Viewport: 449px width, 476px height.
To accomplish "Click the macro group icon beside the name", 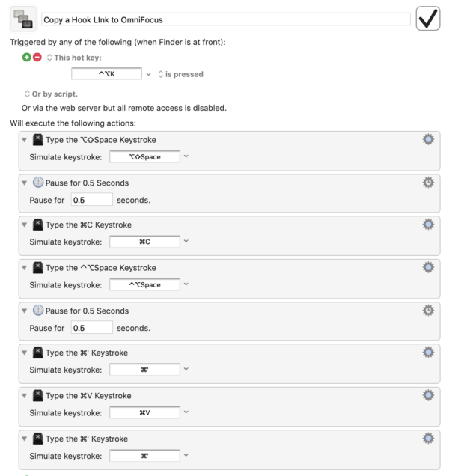I will point(23,19).
